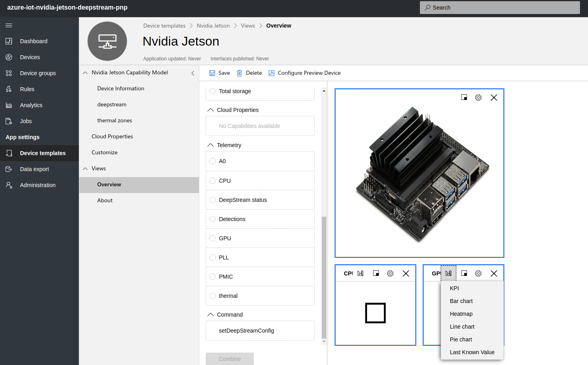Click the Device templates sidebar icon
Viewport: 588px width, 365px height.
[x=9, y=153]
